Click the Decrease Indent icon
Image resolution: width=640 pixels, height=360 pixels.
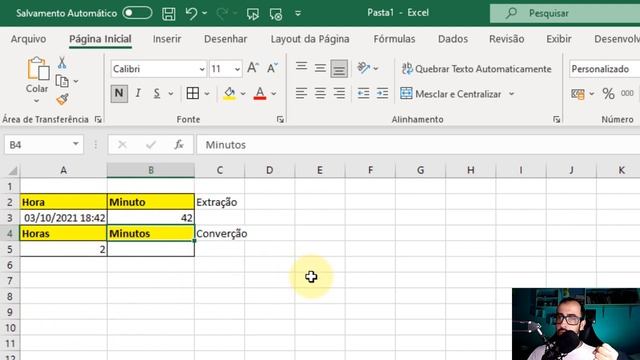tap(363, 93)
